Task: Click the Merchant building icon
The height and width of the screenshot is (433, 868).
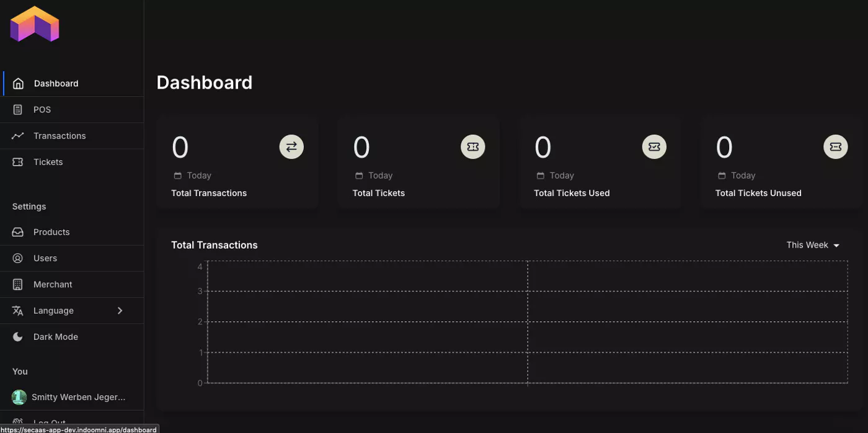Action: pyautogui.click(x=18, y=284)
